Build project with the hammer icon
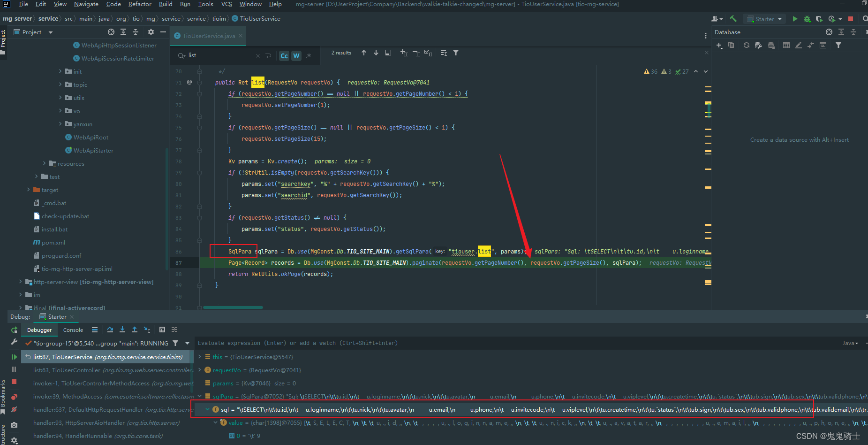 [733, 19]
